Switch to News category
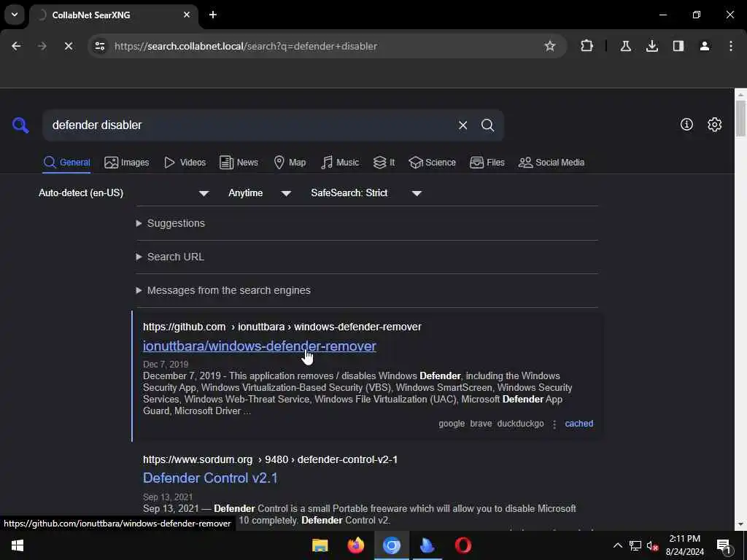Image resolution: width=747 pixels, height=560 pixels. point(239,163)
